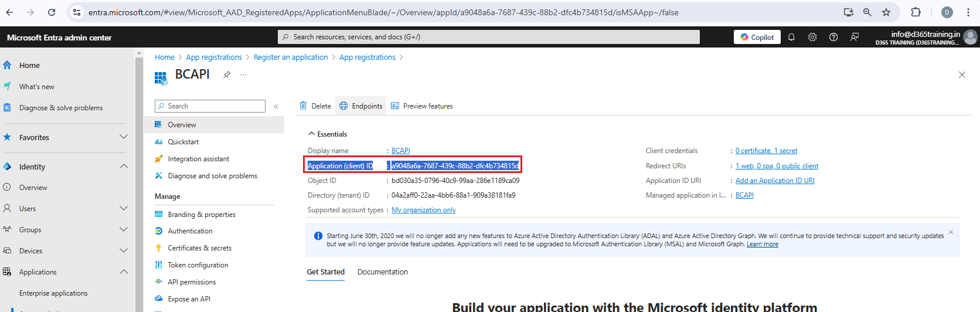Viewport: 980px width, 312px height.
Task: Click the install app icon in address bar
Action: click(848, 12)
